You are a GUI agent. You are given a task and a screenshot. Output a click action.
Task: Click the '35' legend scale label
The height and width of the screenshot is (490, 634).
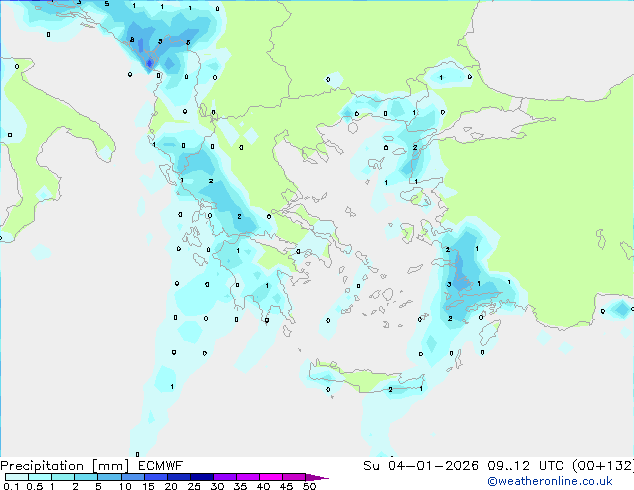pyautogui.click(x=240, y=486)
